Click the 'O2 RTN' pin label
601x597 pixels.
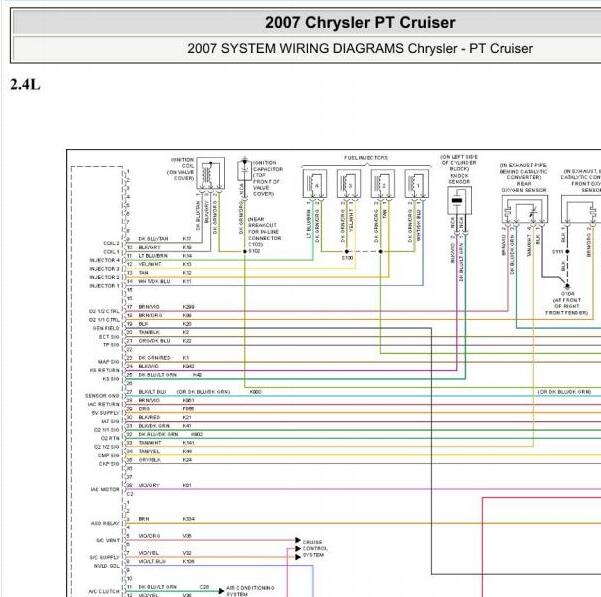click(110, 438)
